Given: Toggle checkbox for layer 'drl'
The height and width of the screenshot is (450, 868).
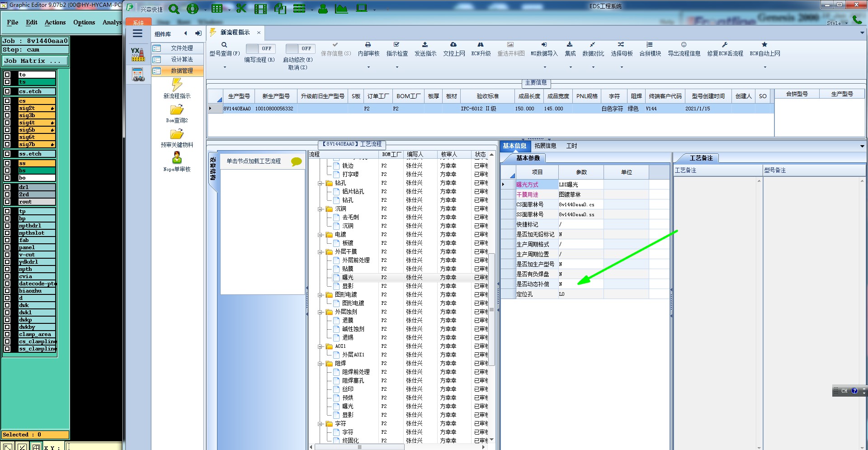Looking at the screenshot, I should (x=7, y=187).
